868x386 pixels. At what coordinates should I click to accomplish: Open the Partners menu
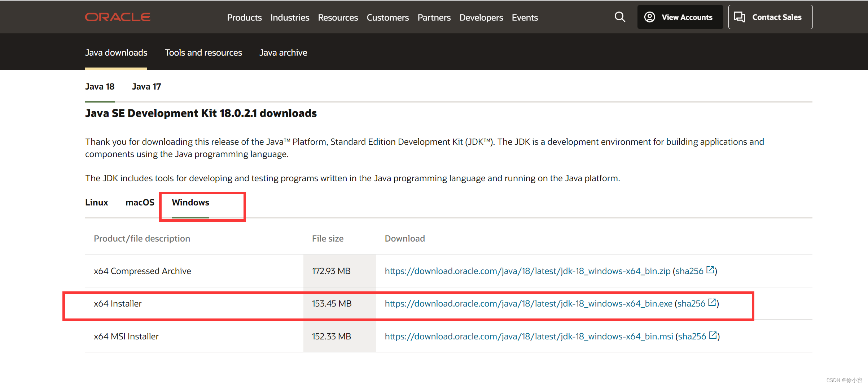[x=434, y=17]
